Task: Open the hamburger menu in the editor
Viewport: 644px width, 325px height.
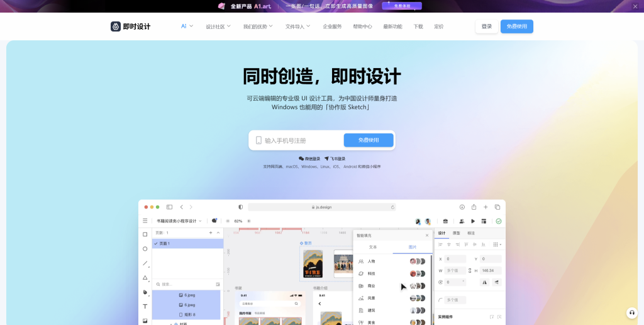Action: click(145, 221)
